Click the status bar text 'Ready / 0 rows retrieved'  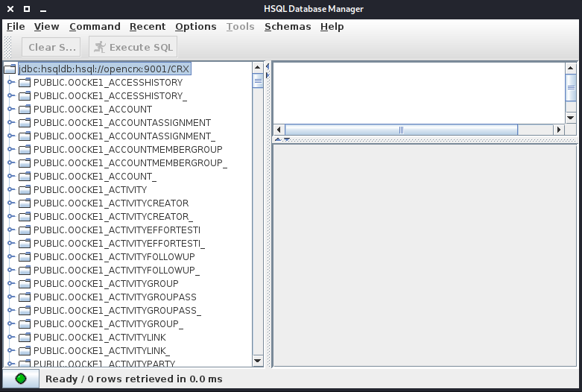pos(116,379)
